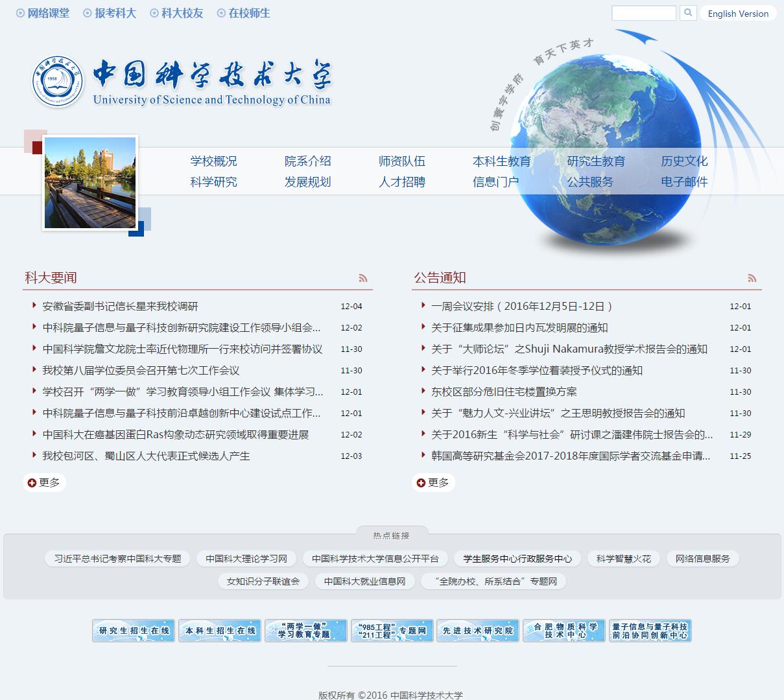
Task: Click the 公告通知 section heading
Action: tap(440, 277)
